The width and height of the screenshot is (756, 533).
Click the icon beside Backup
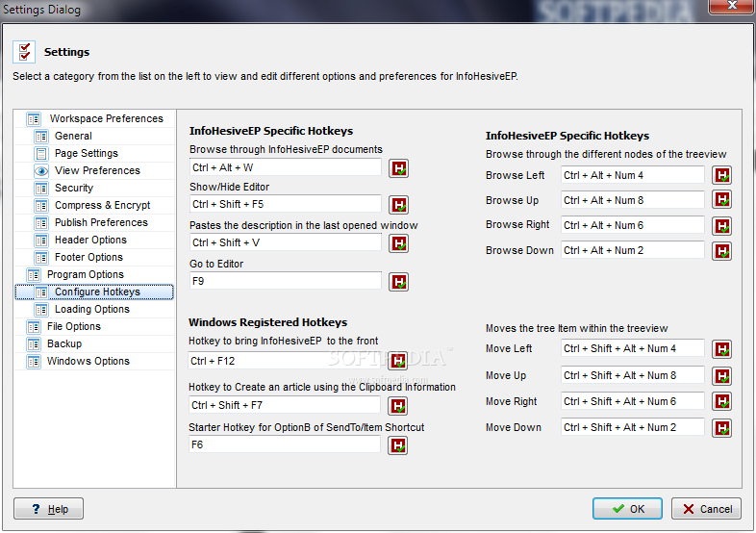point(34,343)
